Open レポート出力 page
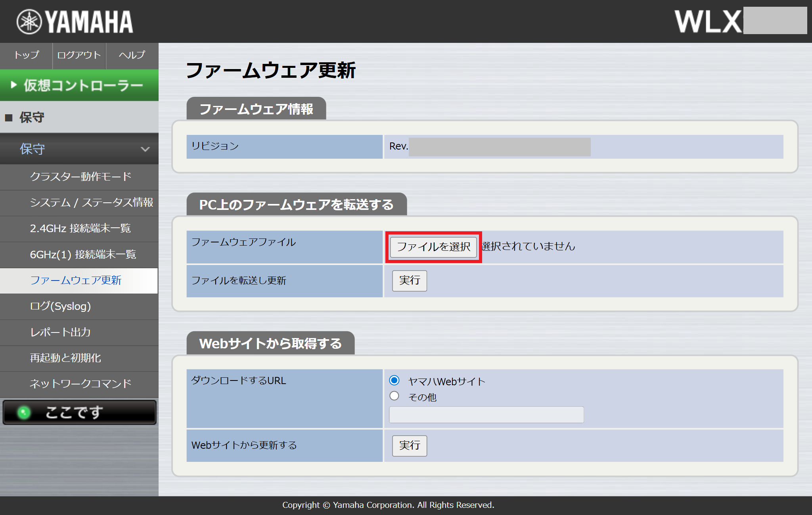 point(79,332)
